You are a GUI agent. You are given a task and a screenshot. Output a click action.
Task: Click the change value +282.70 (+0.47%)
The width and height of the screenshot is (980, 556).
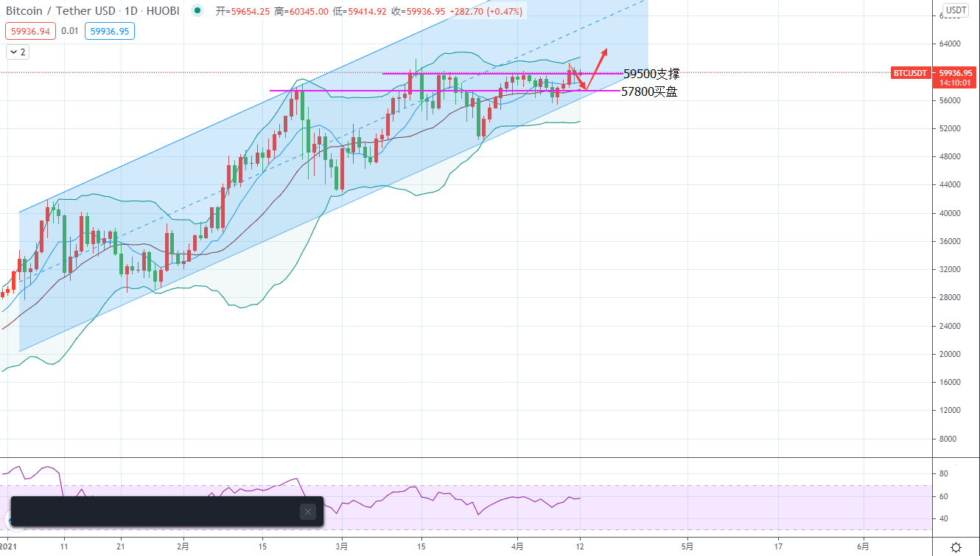(487, 12)
